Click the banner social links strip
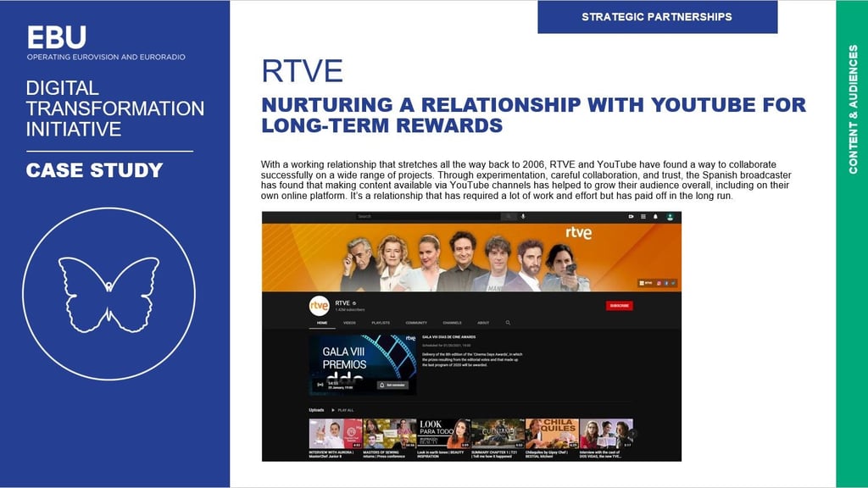This screenshot has width=868, height=488. point(658,283)
